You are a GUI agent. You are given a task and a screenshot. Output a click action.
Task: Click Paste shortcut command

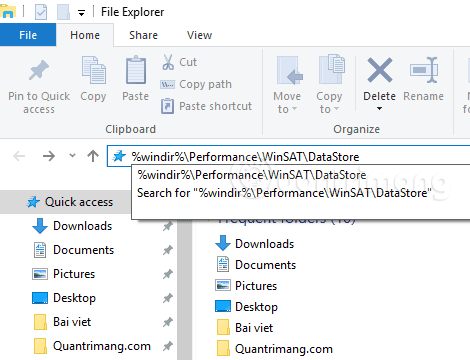pyautogui.click(x=206, y=106)
